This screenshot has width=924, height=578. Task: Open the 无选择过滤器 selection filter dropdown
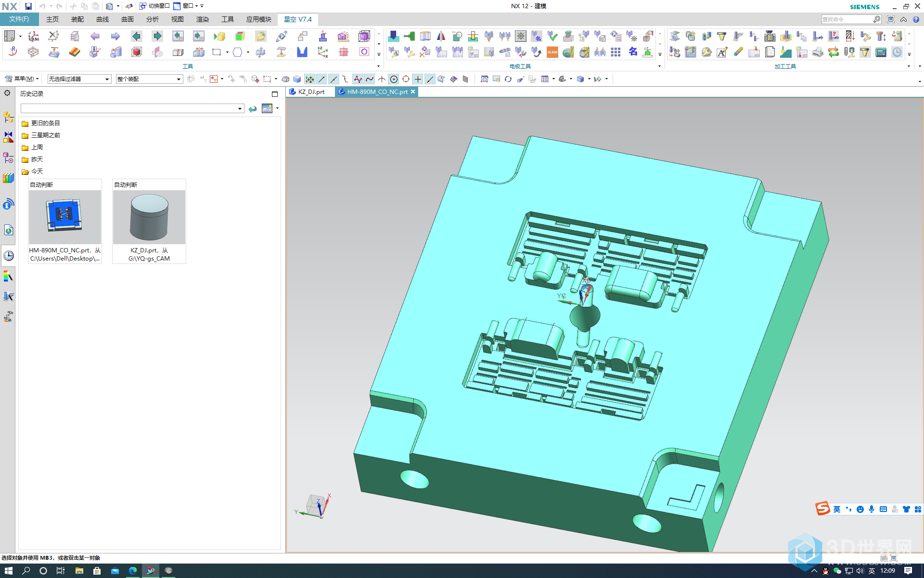point(79,79)
